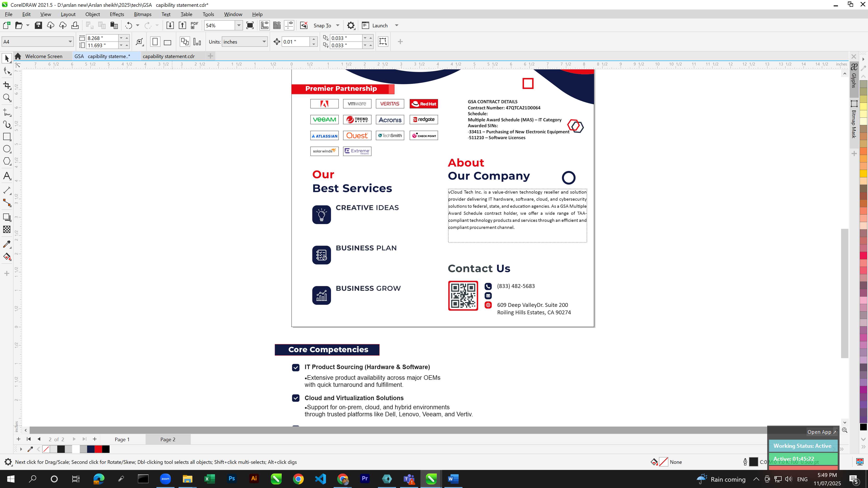Open the Units dropdown

point(264,42)
